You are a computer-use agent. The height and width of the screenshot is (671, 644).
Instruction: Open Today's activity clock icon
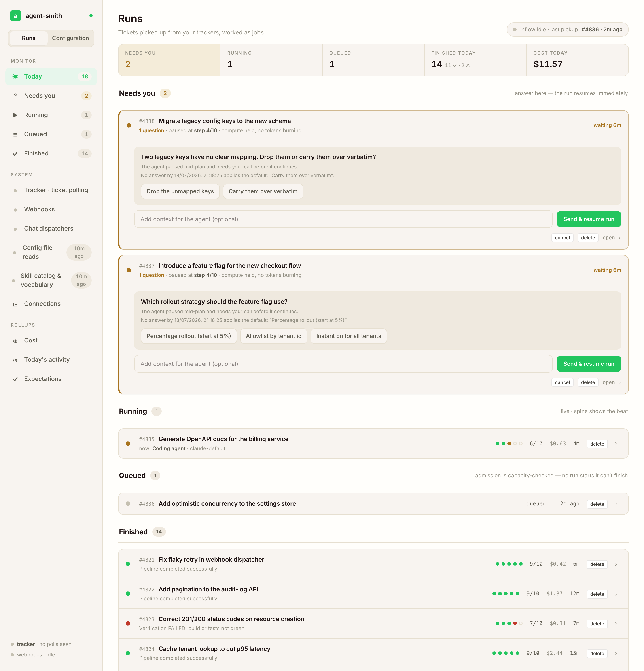click(x=15, y=360)
